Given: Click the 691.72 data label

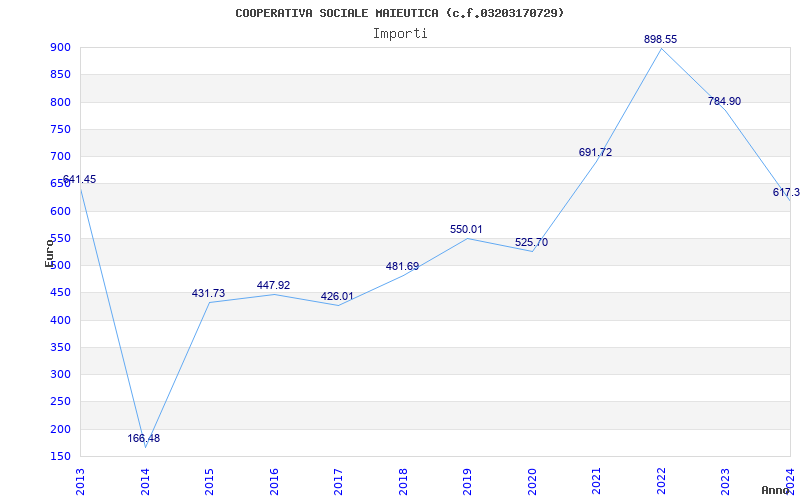Looking at the screenshot, I should (x=595, y=152).
